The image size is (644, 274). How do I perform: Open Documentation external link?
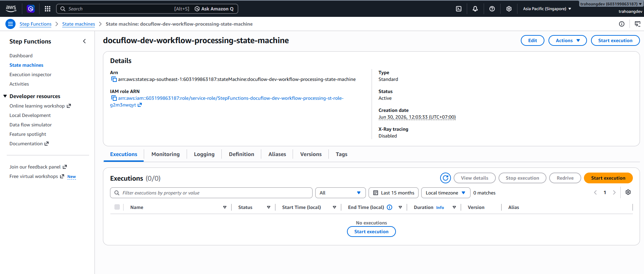29,144
